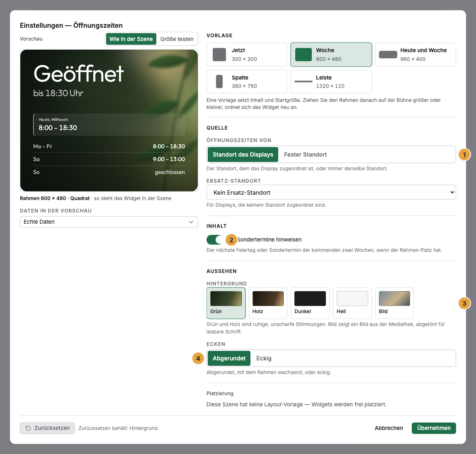Cancel with the Abbrechen button
476x454 pixels.
[x=389, y=428]
